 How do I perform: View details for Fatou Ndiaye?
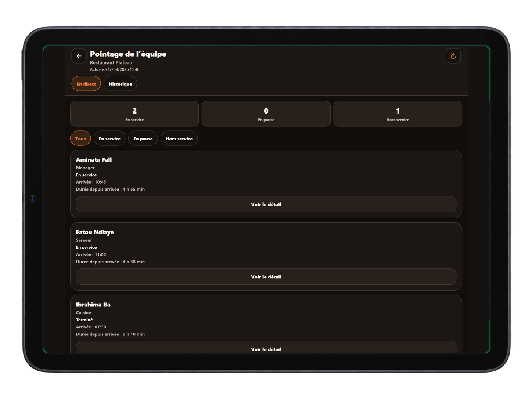[x=266, y=277]
